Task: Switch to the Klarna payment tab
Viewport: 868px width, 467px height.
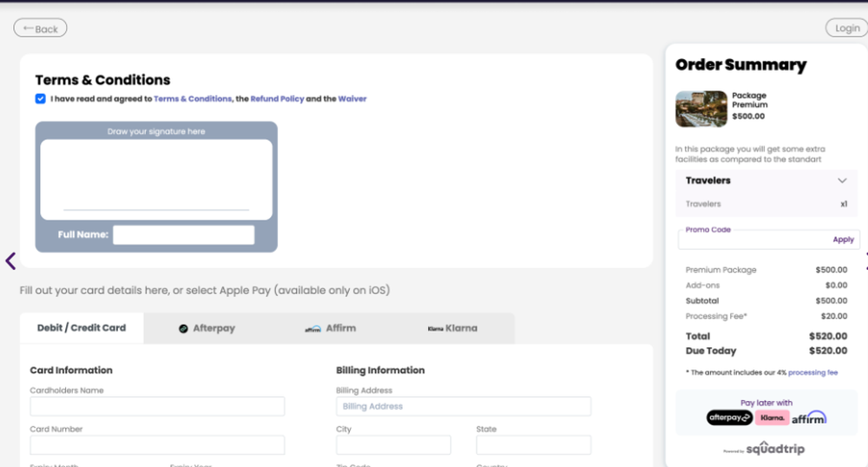Action: [453, 328]
